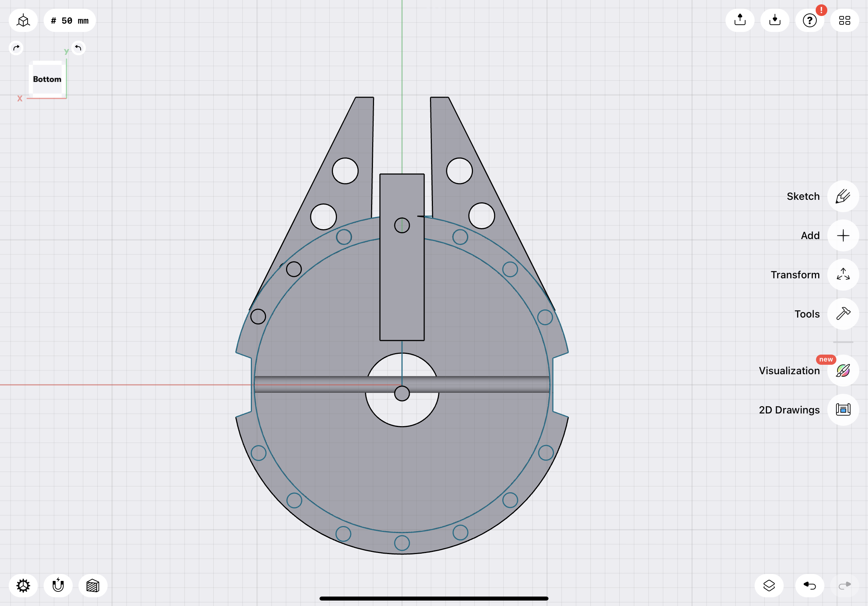Image resolution: width=868 pixels, height=606 pixels.
Task: Open the layers items panel icon
Action: pyautogui.click(x=769, y=586)
